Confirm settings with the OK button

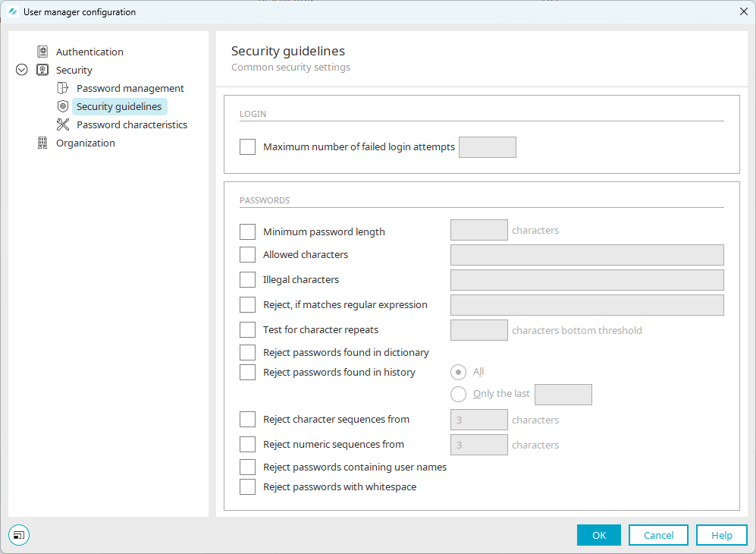[x=599, y=535]
